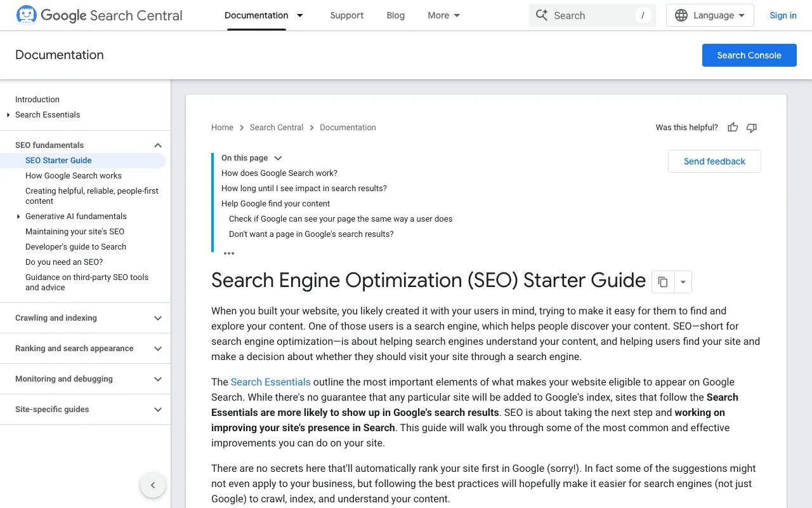Click the thumbs up helpful icon
Viewport: 812px width, 508px height.
pyautogui.click(x=733, y=128)
